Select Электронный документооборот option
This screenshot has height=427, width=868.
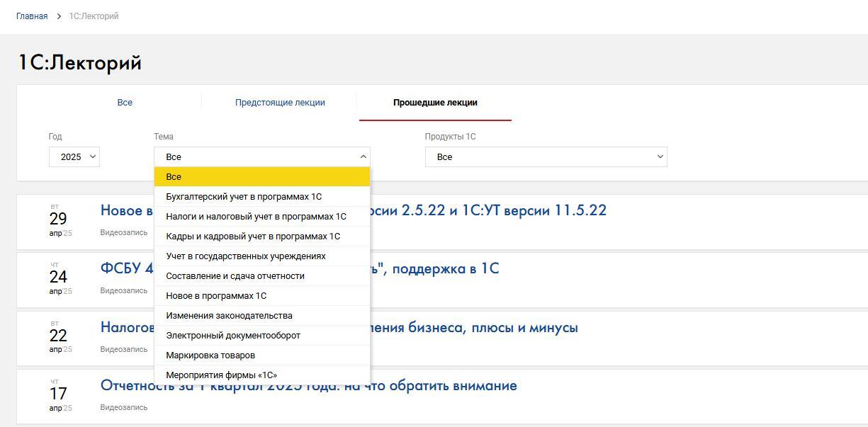(x=262, y=336)
